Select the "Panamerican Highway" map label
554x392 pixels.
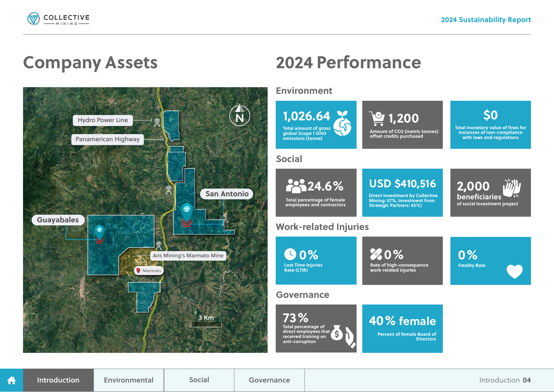[107, 139]
